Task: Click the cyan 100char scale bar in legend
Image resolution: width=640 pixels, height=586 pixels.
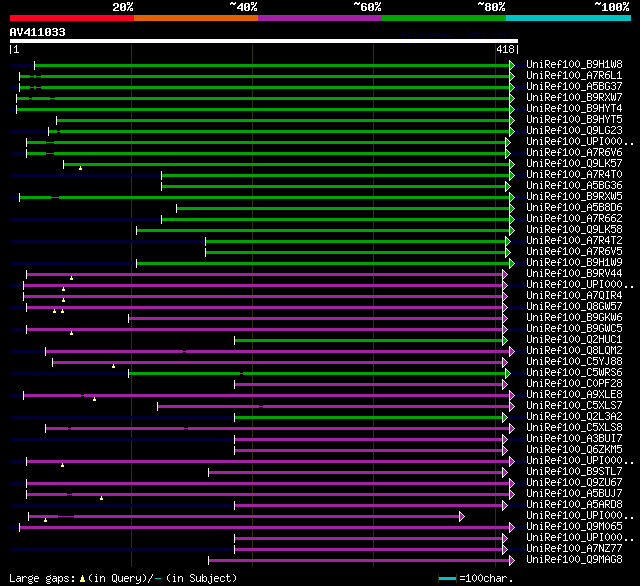Action: tap(447, 578)
